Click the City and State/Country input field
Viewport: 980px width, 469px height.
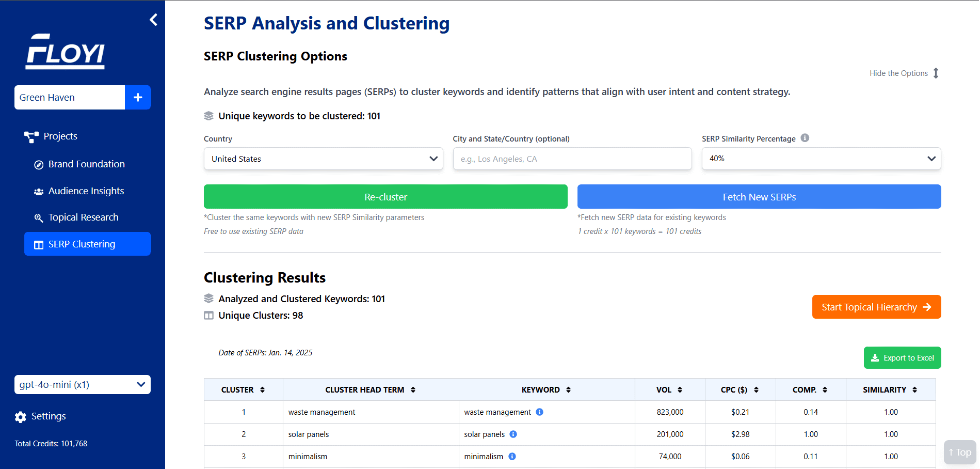tap(572, 159)
